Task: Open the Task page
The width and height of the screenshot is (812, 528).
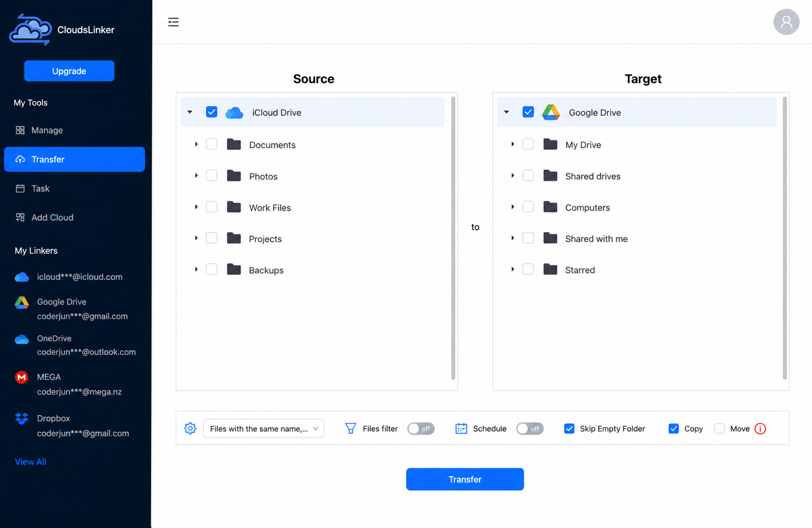Action: [74, 188]
